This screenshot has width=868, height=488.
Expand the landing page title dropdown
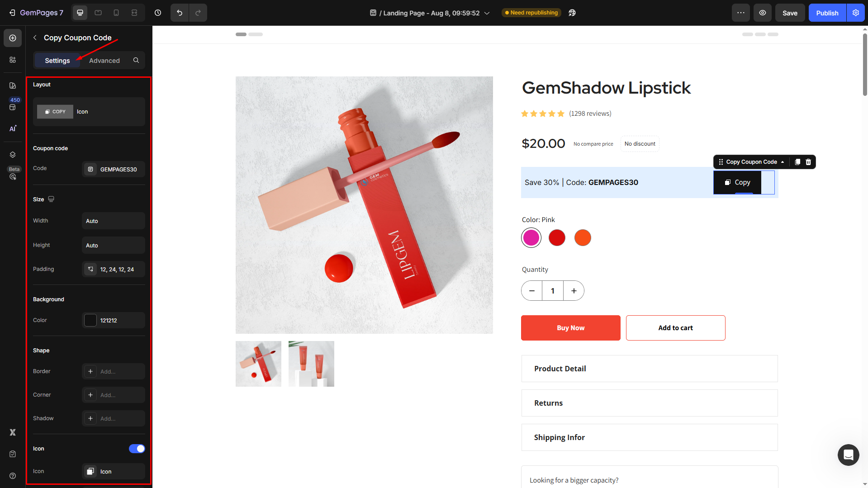point(487,13)
